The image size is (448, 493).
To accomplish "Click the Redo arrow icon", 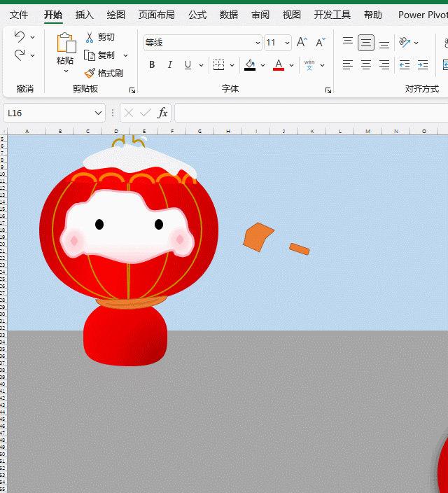I will point(20,55).
